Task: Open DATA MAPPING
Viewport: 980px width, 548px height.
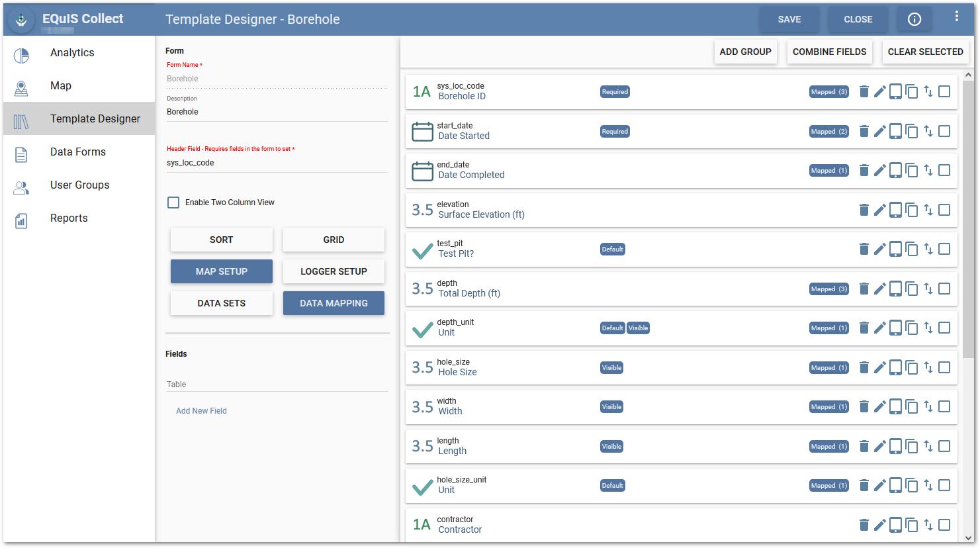Action: (x=334, y=303)
